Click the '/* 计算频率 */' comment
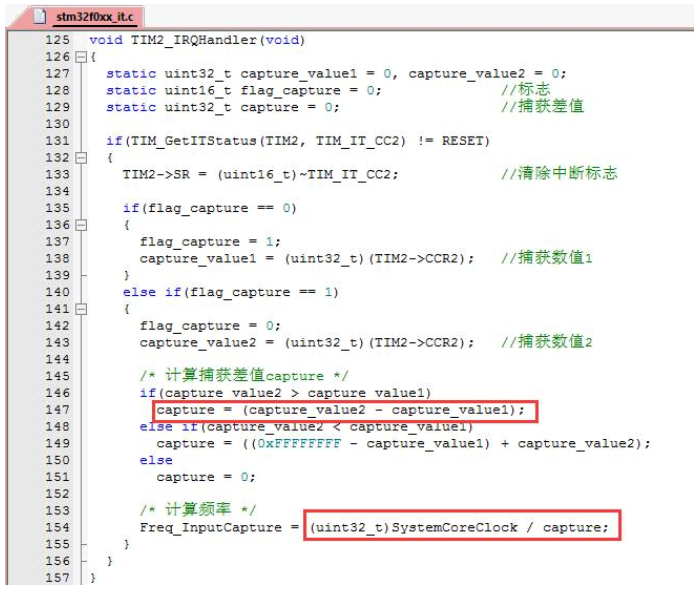The image size is (700, 591). pos(198,510)
